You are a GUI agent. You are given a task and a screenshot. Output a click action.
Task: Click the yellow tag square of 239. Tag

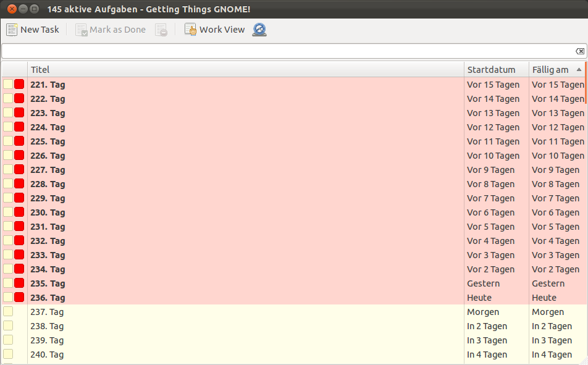tap(8, 340)
